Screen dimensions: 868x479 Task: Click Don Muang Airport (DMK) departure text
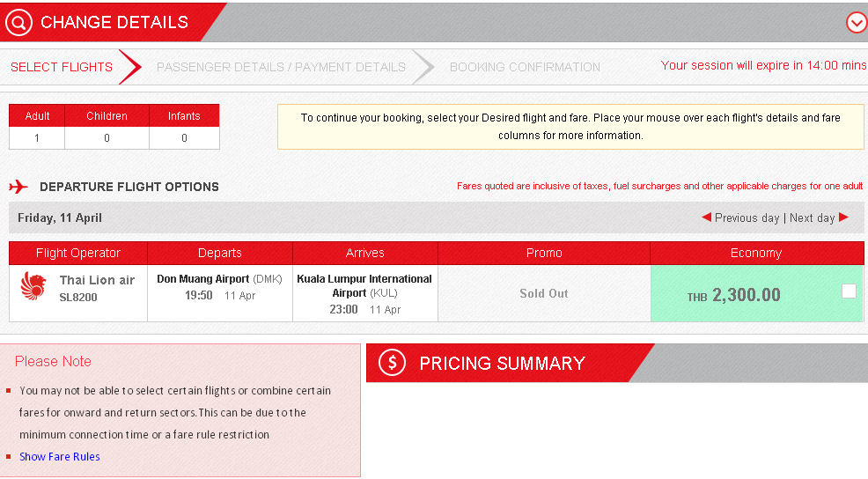click(219, 279)
